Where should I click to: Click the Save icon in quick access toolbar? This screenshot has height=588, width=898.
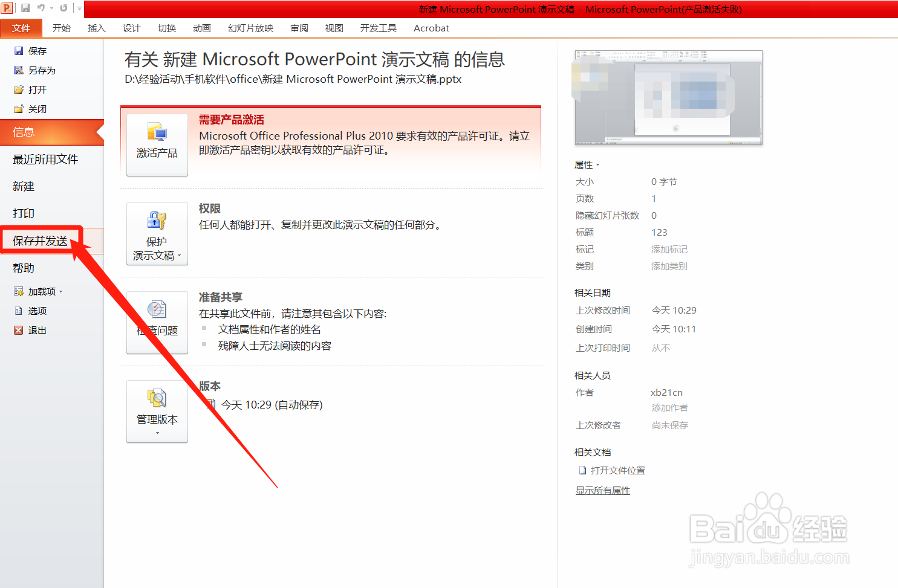point(25,8)
